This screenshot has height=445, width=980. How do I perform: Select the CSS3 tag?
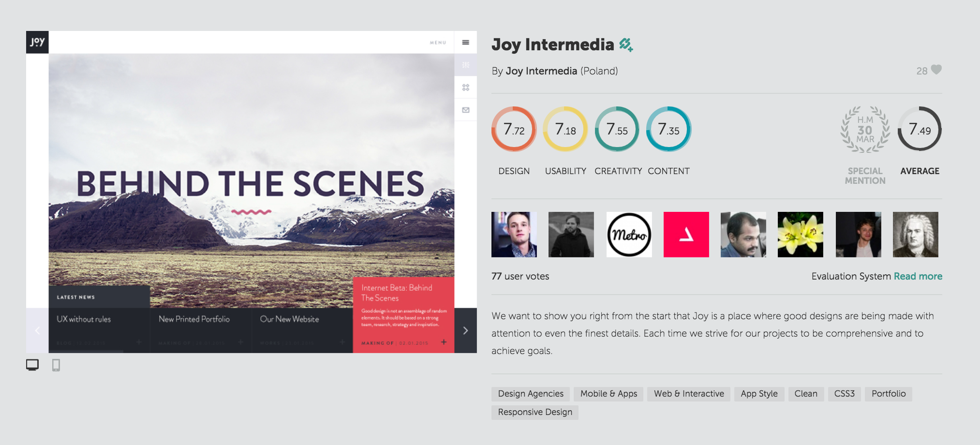[x=845, y=394]
